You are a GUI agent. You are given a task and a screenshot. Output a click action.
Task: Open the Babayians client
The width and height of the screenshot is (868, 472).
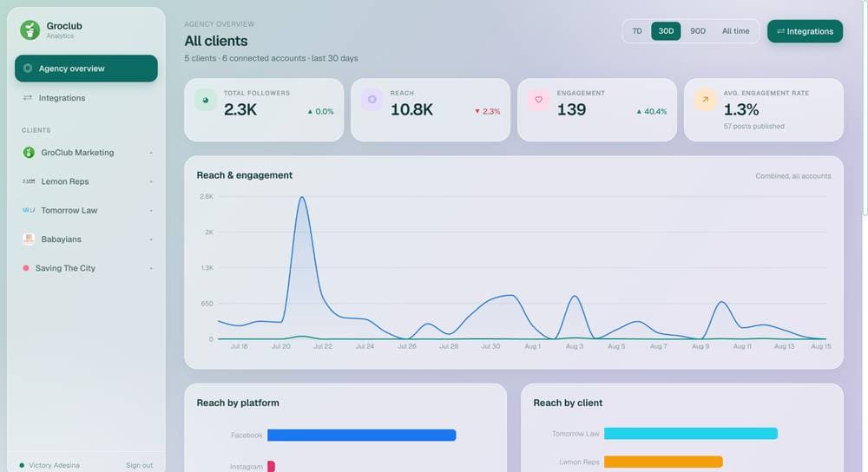point(86,239)
